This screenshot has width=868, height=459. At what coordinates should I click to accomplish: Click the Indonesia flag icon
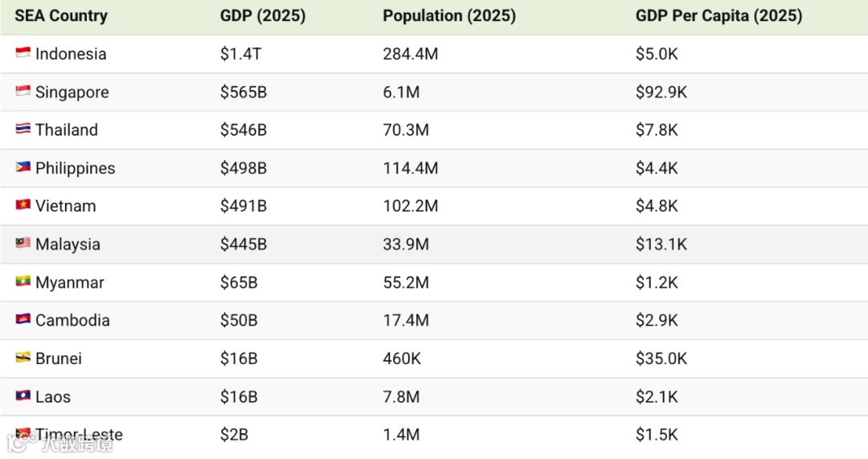23,54
